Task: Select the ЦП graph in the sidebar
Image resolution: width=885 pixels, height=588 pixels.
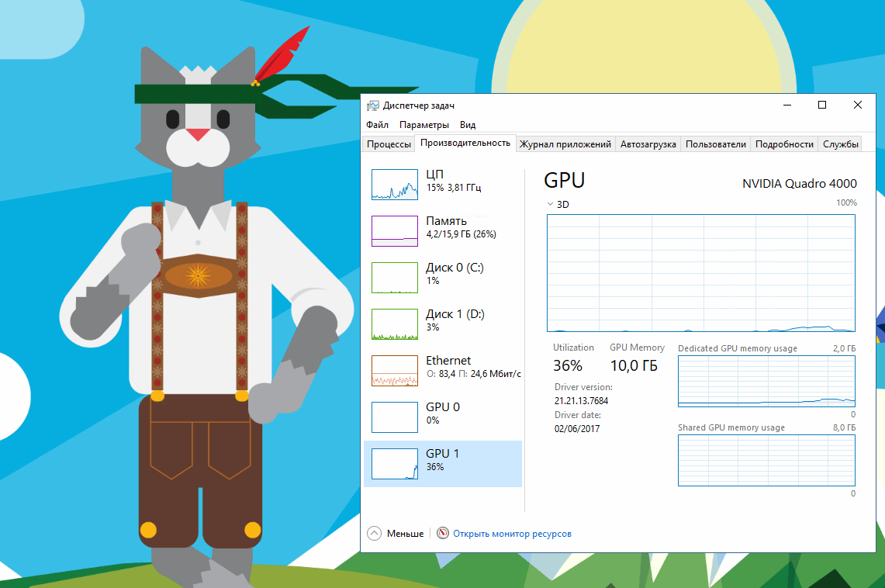Action: (395, 185)
